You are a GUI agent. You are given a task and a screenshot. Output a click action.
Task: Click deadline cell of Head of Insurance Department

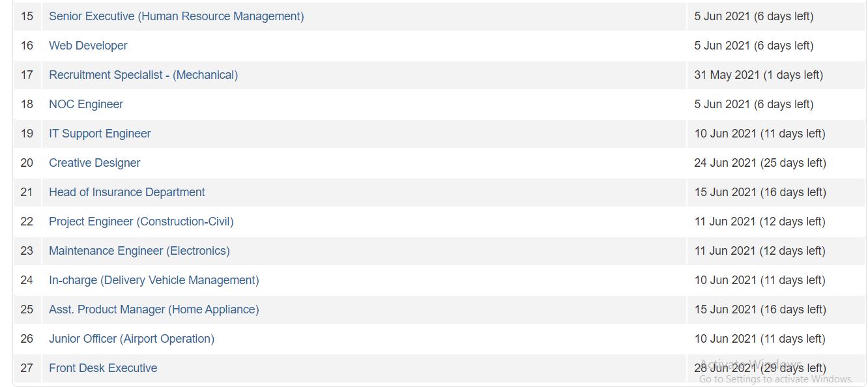[776, 192]
